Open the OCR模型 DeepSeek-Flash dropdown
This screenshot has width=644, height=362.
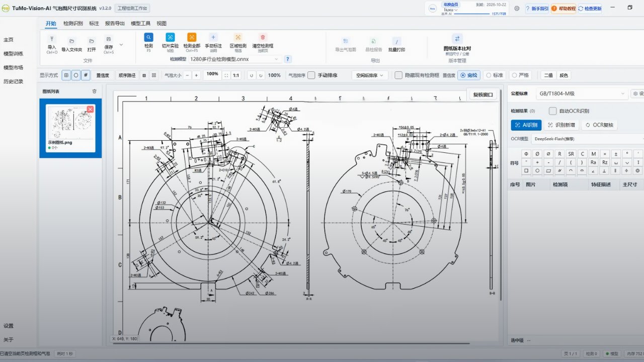click(588, 139)
